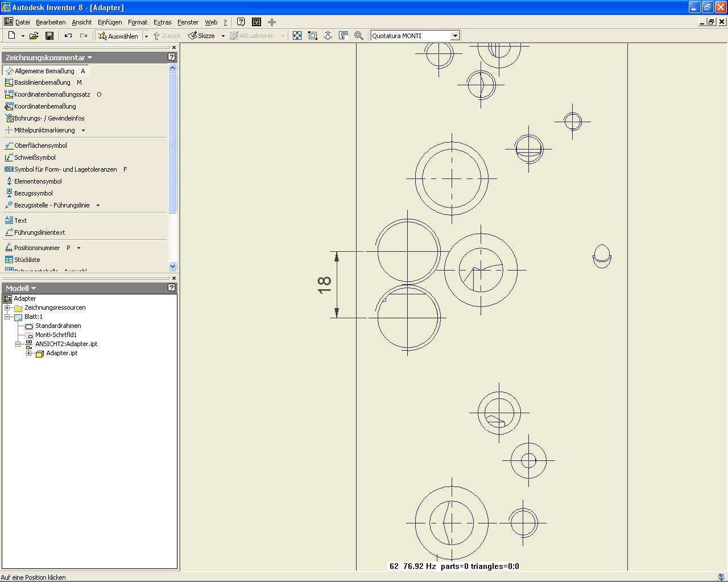
Task: Click the Zoom All view icon
Action: [x=297, y=36]
